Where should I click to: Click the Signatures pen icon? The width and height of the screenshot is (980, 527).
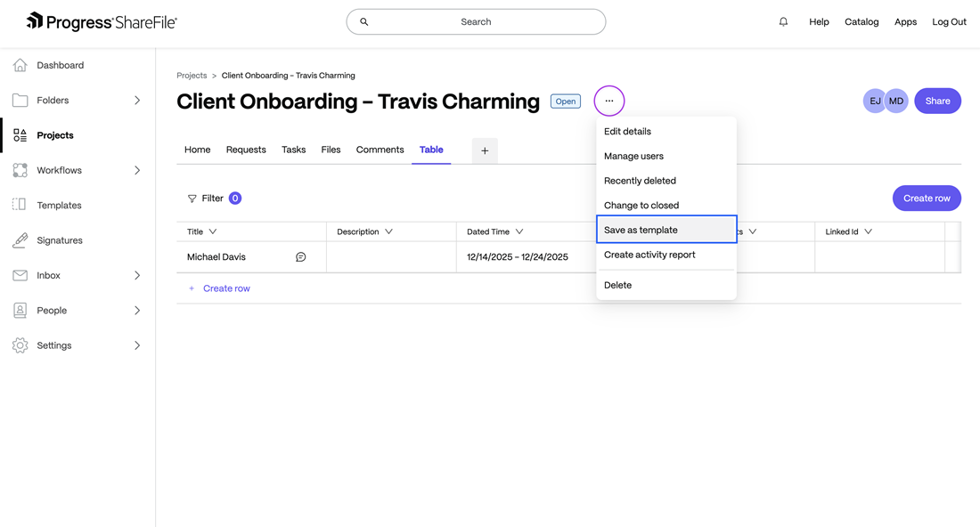point(20,240)
